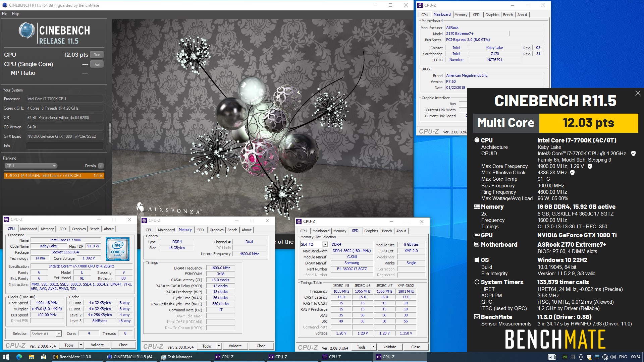Click taskbar clock showing 00:34
This screenshot has width=644, height=362.
[636, 357]
